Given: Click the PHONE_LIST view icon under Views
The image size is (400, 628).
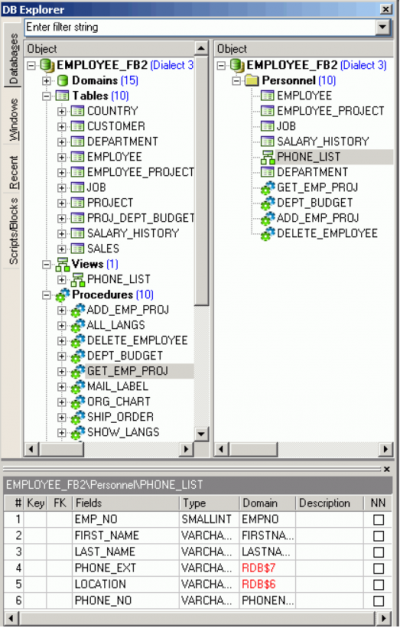Looking at the screenshot, I should tap(78, 280).
